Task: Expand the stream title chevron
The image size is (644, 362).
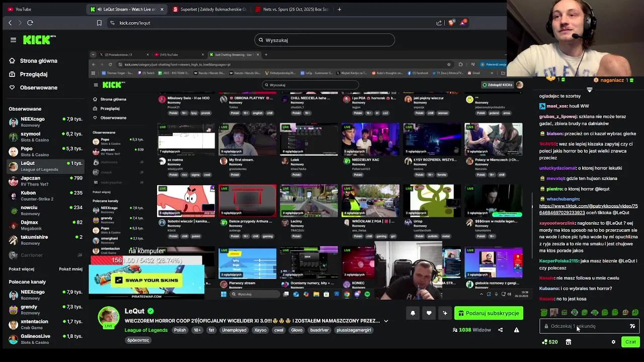Action: (x=386, y=321)
